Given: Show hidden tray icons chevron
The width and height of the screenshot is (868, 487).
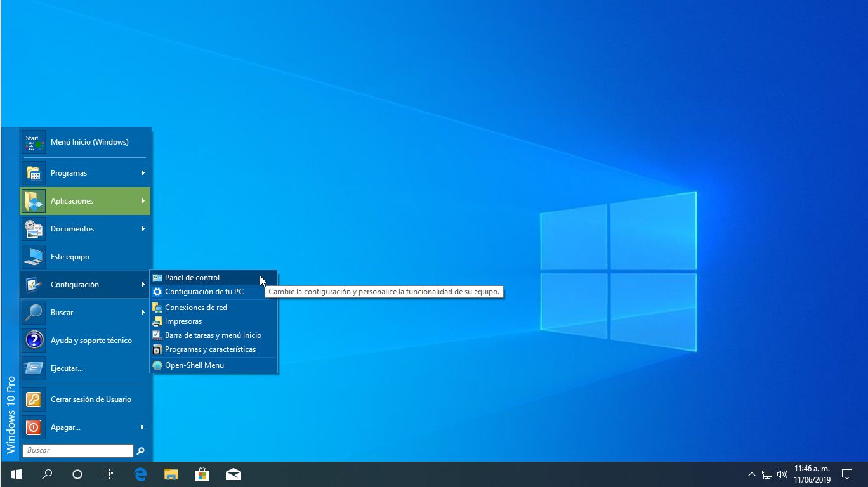Looking at the screenshot, I should (752, 474).
